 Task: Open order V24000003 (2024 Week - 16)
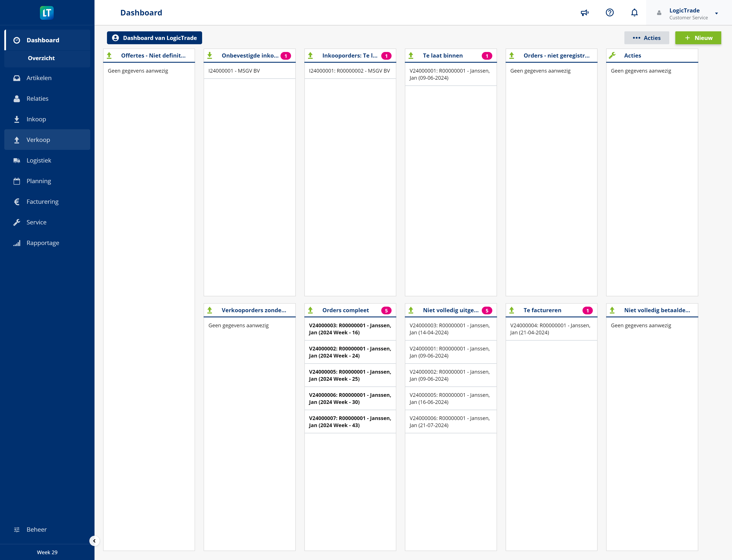pyautogui.click(x=350, y=329)
